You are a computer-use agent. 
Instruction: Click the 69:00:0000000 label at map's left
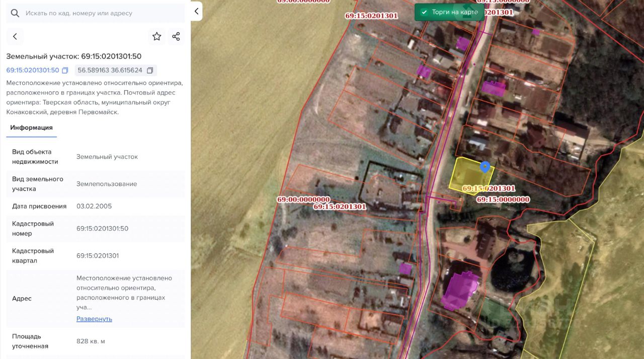[303, 199]
